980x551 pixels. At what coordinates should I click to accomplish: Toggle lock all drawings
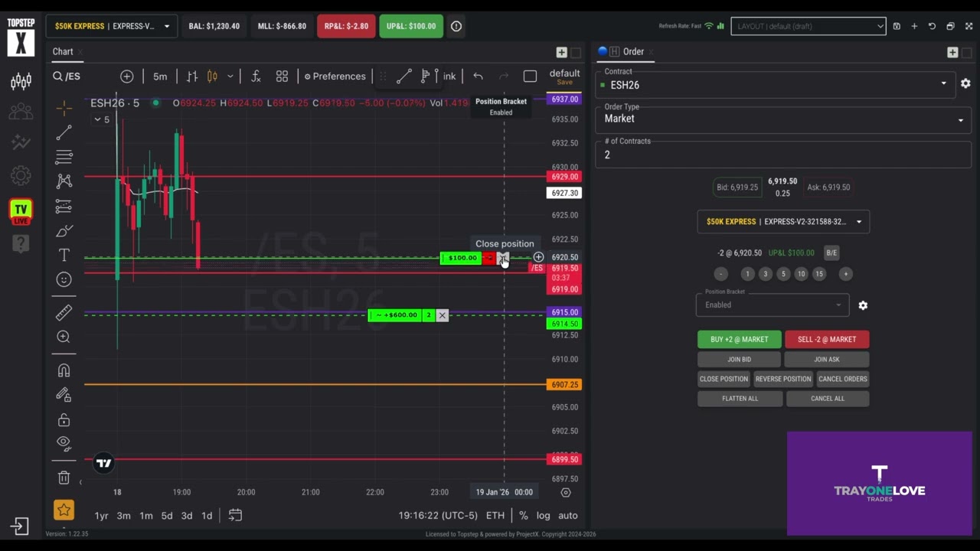pyautogui.click(x=64, y=419)
